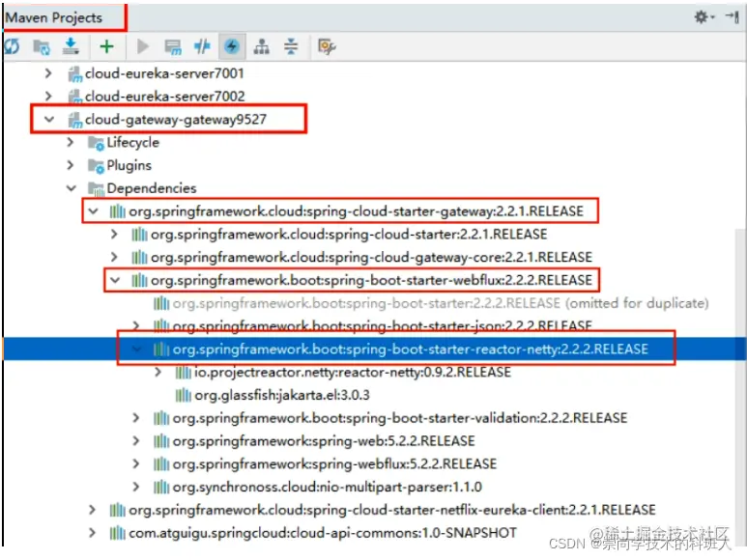
Task: Select org.springframework:spring-web:5.2.2.RELEASE row
Action: pos(324,441)
